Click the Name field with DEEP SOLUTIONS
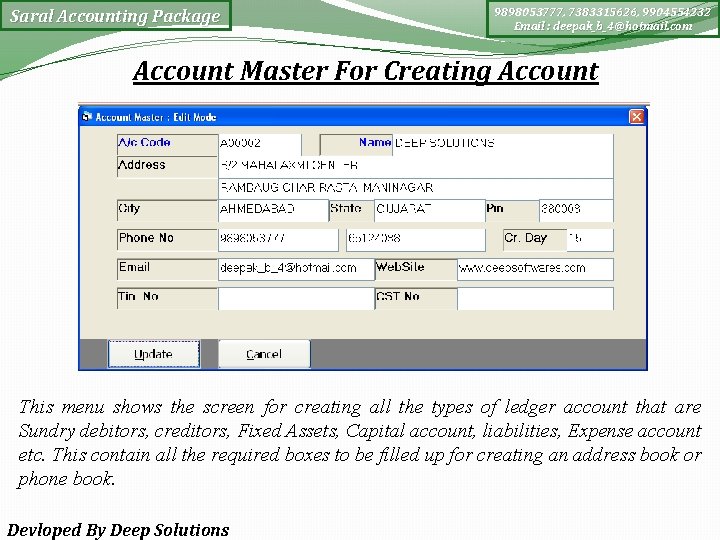Image resolution: width=720 pixels, height=540 pixels. click(503, 145)
